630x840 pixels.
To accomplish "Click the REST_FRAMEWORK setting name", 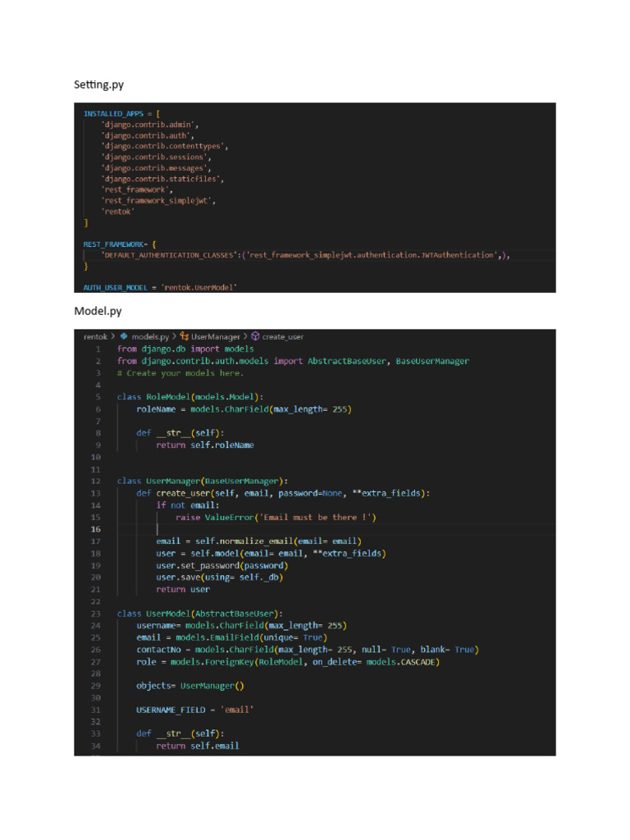I will [113, 244].
